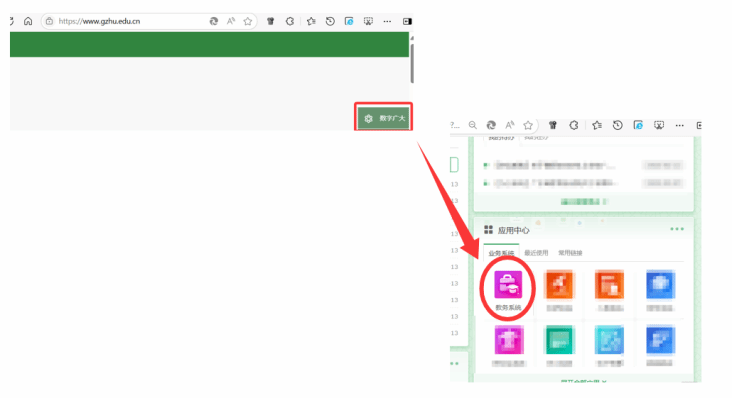The height and width of the screenshot is (398, 732).
Task: Open the teal green app icon
Action: [x=559, y=340]
